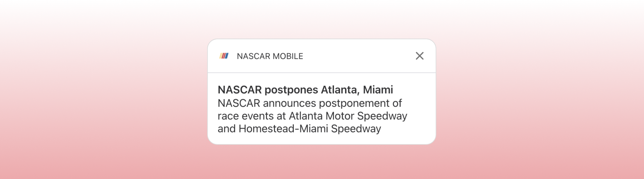
Task: Click the bold 'NASCAR' word starting the headline
Action: click(239, 90)
